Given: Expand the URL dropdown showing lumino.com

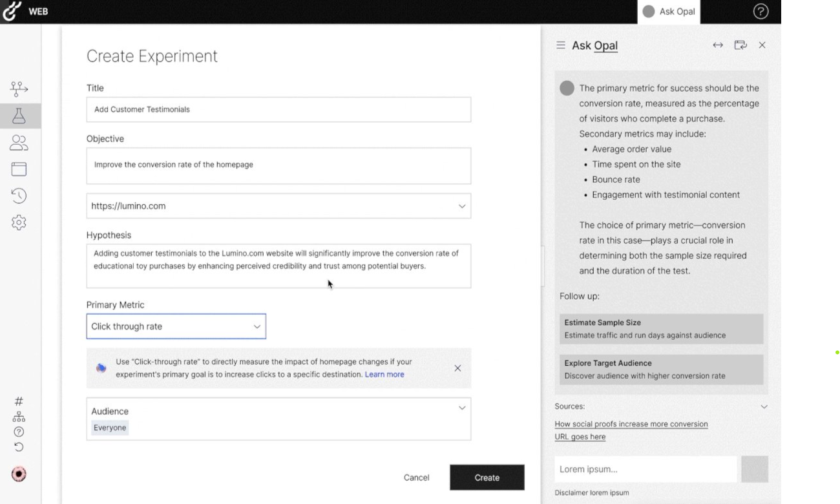Looking at the screenshot, I should click(461, 206).
